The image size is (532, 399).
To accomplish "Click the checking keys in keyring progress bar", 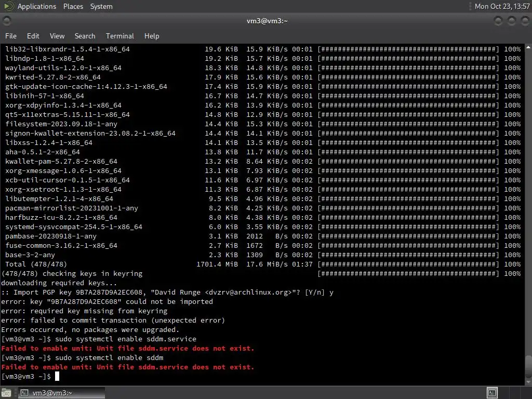I will (x=408, y=273).
